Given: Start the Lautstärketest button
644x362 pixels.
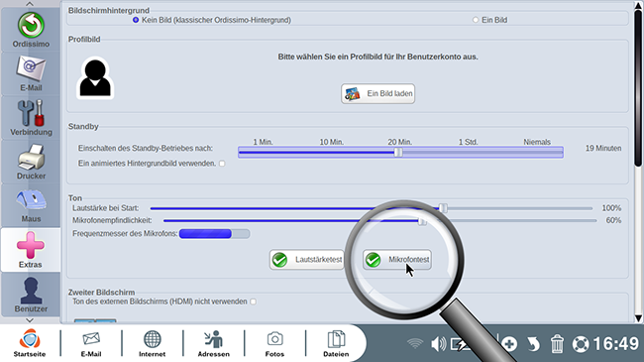Looking at the screenshot, I should (307, 260).
